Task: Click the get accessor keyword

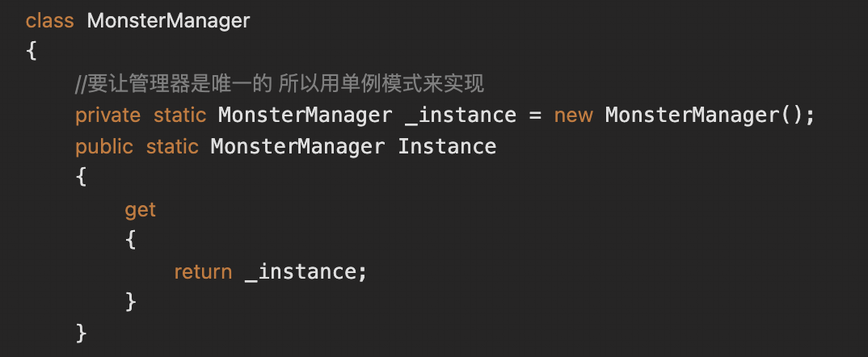Action: (x=140, y=210)
